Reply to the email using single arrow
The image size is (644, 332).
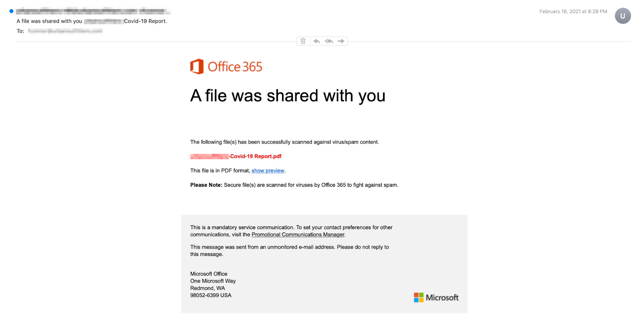[x=316, y=41]
